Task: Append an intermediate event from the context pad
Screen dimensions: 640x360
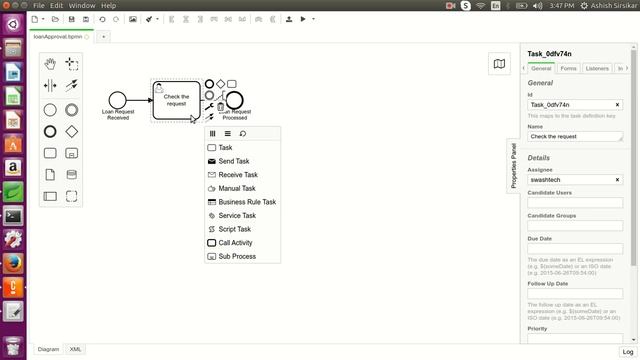Action: click(209, 95)
